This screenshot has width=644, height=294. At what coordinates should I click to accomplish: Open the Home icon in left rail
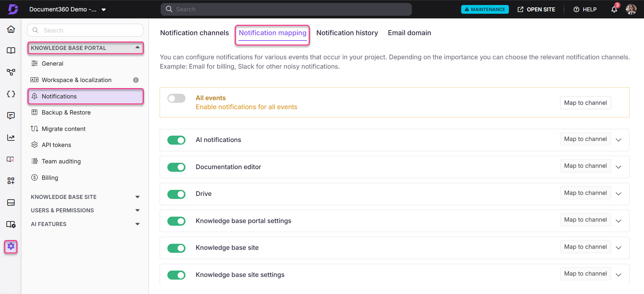coord(11,29)
